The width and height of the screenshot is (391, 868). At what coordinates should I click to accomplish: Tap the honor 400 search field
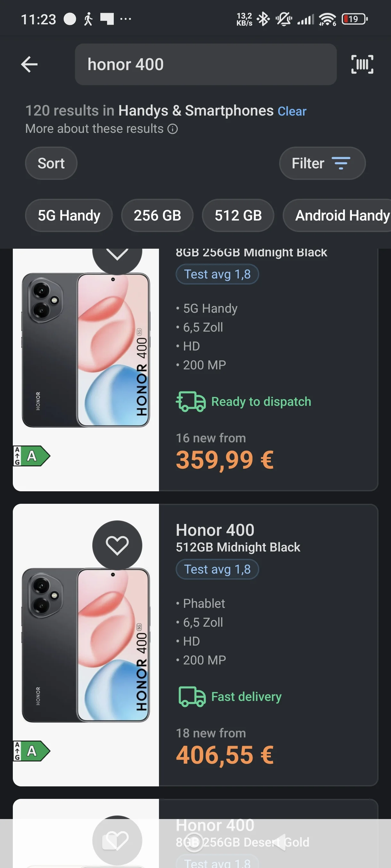[x=205, y=64]
